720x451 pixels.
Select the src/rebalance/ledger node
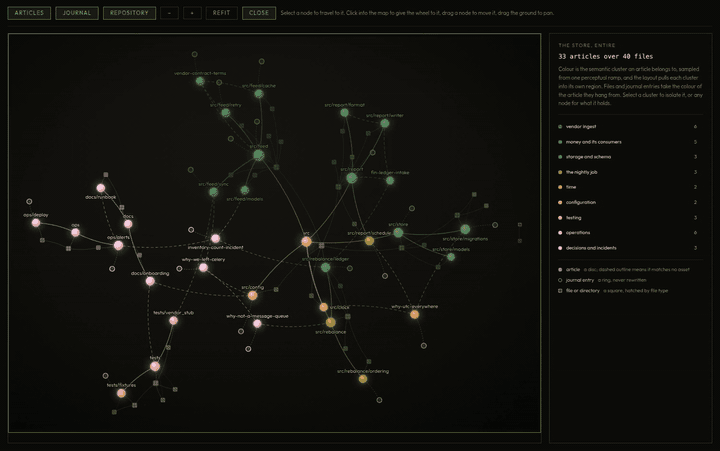click(326, 267)
